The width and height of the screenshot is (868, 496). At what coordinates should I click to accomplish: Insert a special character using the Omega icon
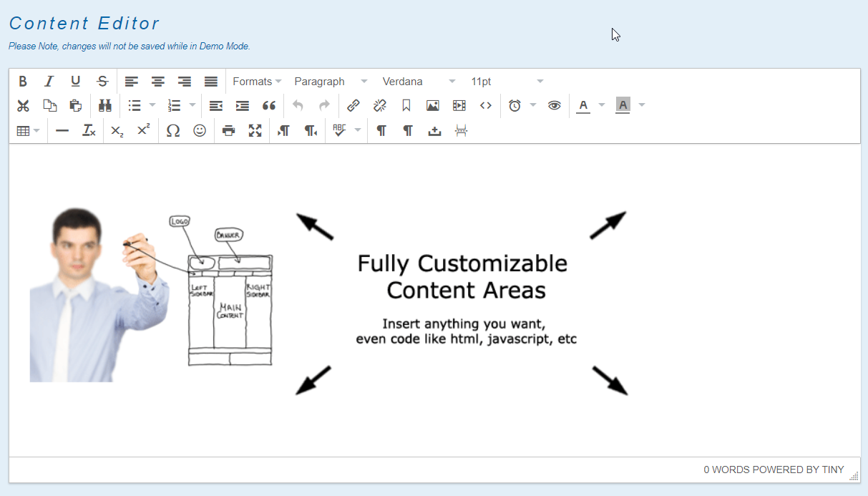click(x=173, y=130)
